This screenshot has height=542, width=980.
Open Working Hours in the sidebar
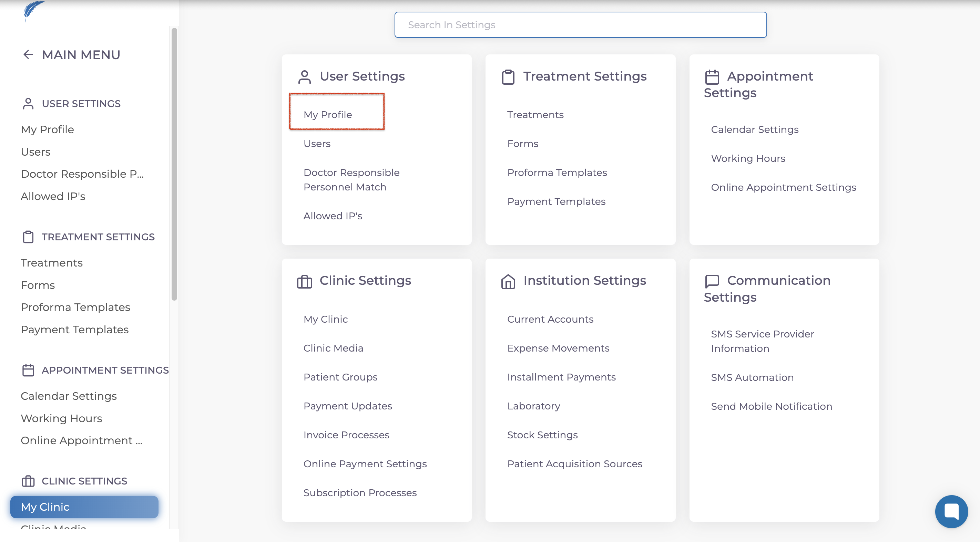[x=61, y=418]
